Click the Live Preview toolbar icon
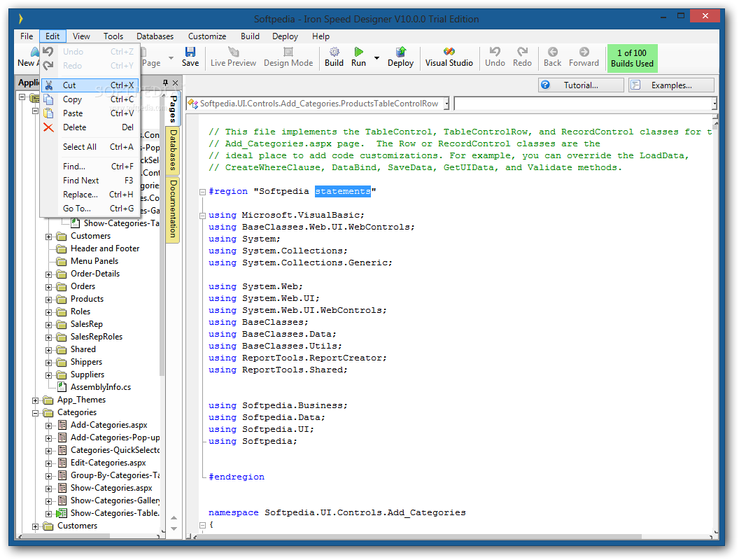Image resolution: width=739 pixels, height=560 pixels. [x=233, y=52]
